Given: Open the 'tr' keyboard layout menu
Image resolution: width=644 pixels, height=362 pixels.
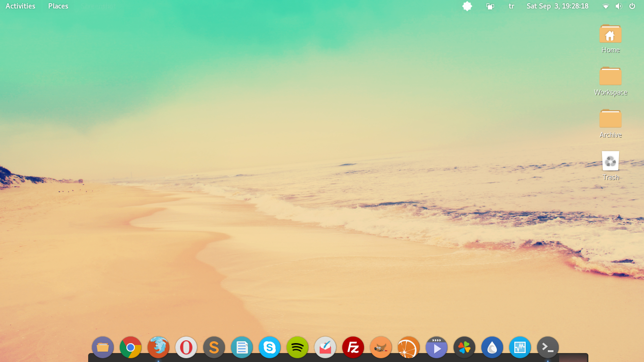Looking at the screenshot, I should pos(512,6).
